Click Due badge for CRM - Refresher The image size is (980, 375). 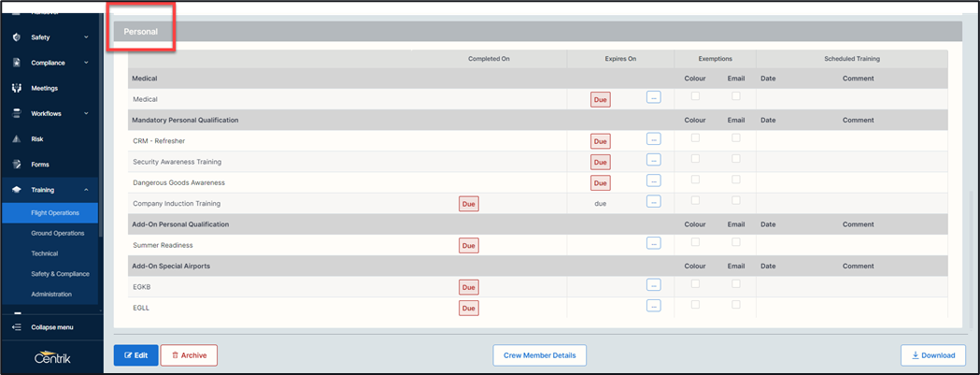(601, 141)
